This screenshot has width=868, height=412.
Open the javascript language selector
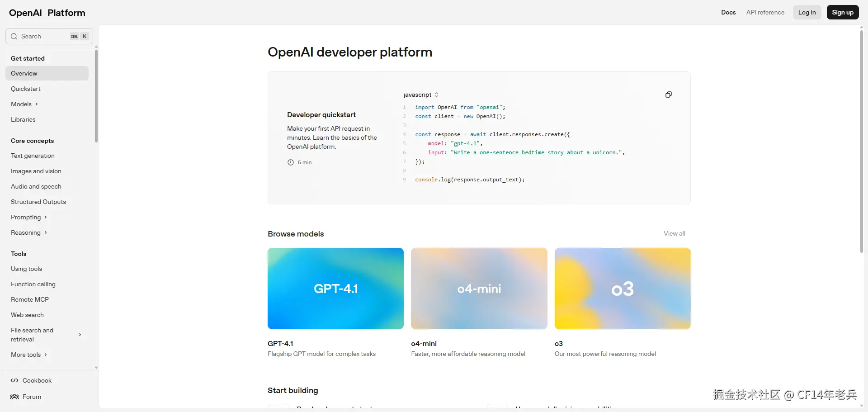(x=421, y=95)
